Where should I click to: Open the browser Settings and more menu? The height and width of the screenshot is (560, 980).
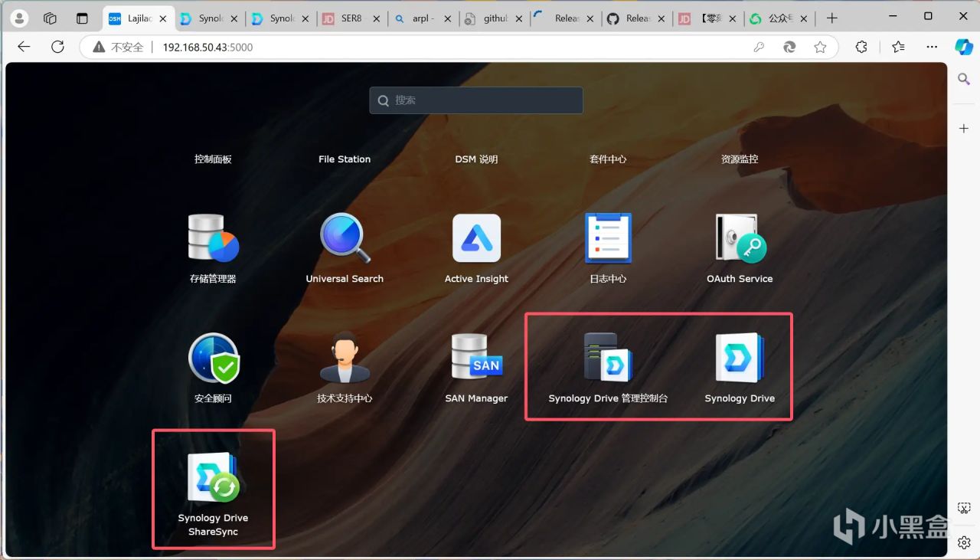click(x=932, y=47)
